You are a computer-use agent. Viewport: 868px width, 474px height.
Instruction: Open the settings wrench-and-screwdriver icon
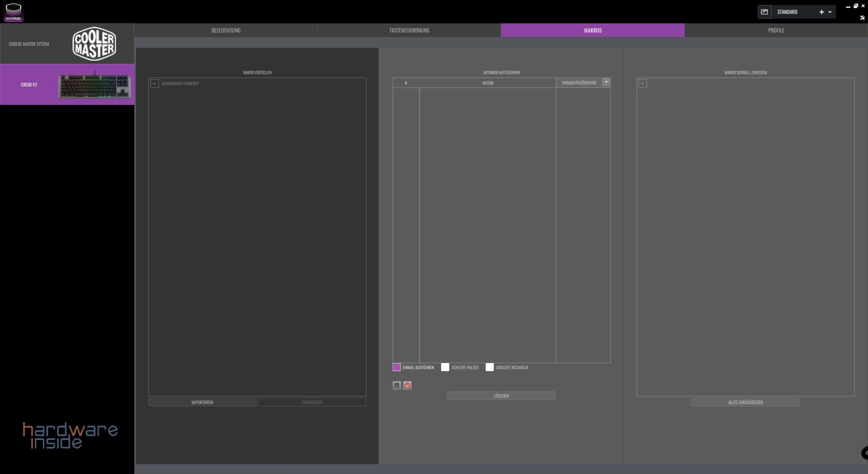click(862, 18)
